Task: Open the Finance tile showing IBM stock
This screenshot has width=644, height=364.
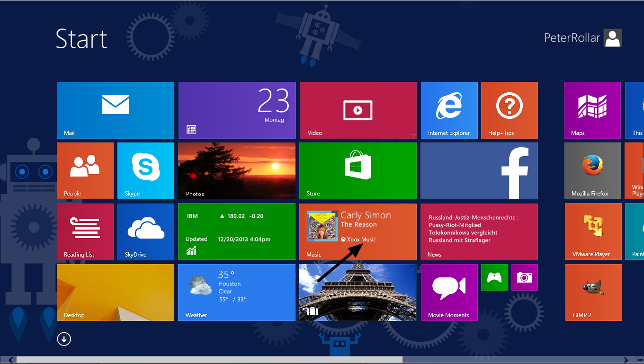Action: coord(237,232)
